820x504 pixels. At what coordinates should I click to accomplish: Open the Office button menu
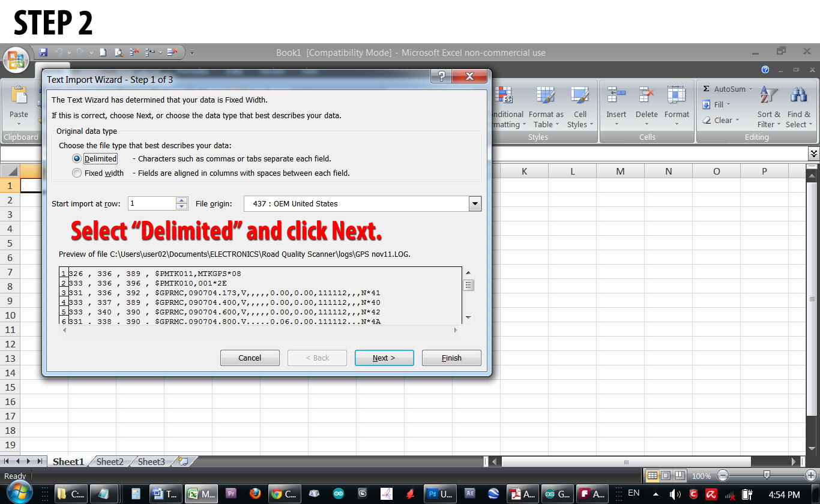pos(16,60)
